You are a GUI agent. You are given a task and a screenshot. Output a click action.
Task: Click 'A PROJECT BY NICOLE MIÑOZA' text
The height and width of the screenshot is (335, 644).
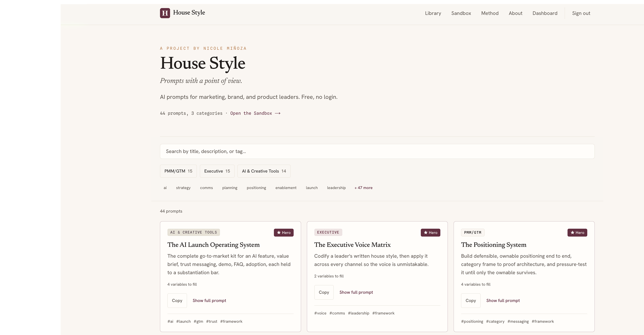click(203, 48)
